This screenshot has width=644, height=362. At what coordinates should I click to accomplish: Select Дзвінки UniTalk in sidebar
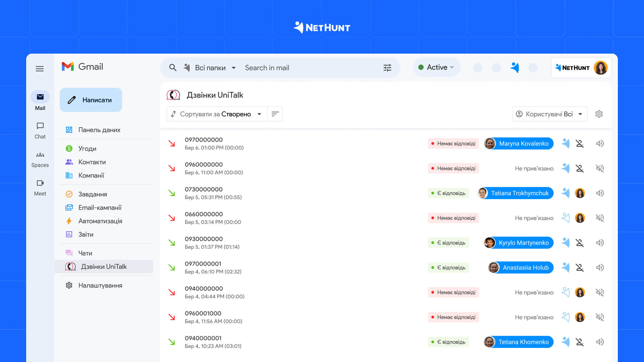(104, 266)
